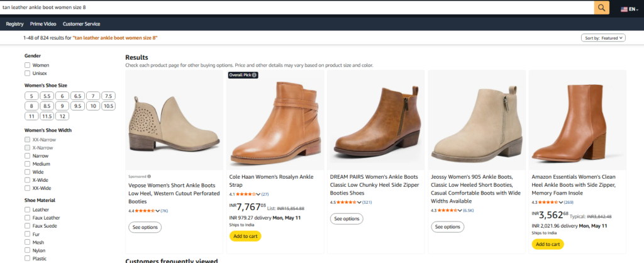Viewport: 644px width, 263px height.
Task: Open the (7K) reviews link for Vepose
Action: click(x=164, y=211)
